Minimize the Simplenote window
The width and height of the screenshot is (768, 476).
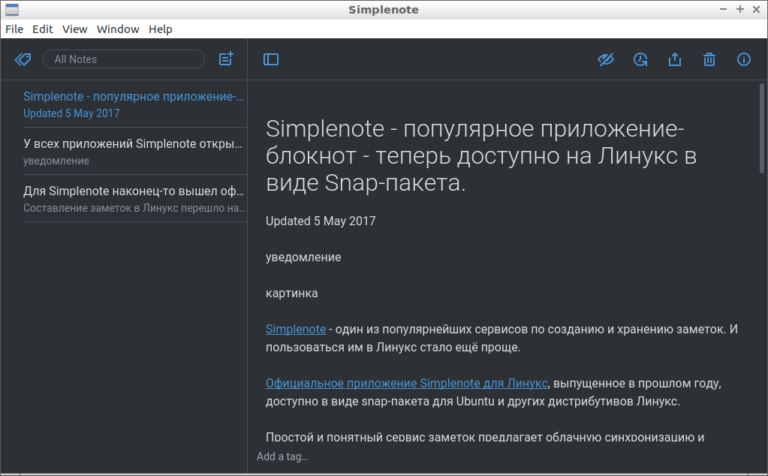(x=723, y=9)
